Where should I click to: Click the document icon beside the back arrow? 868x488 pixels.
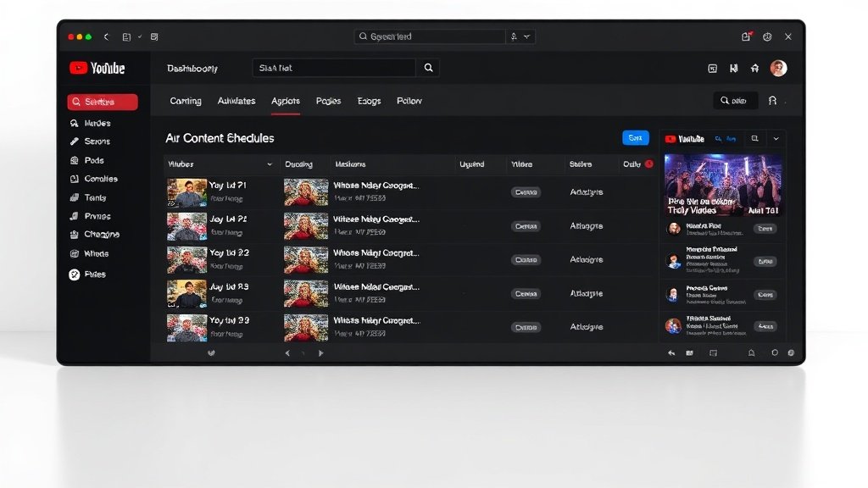pos(126,37)
